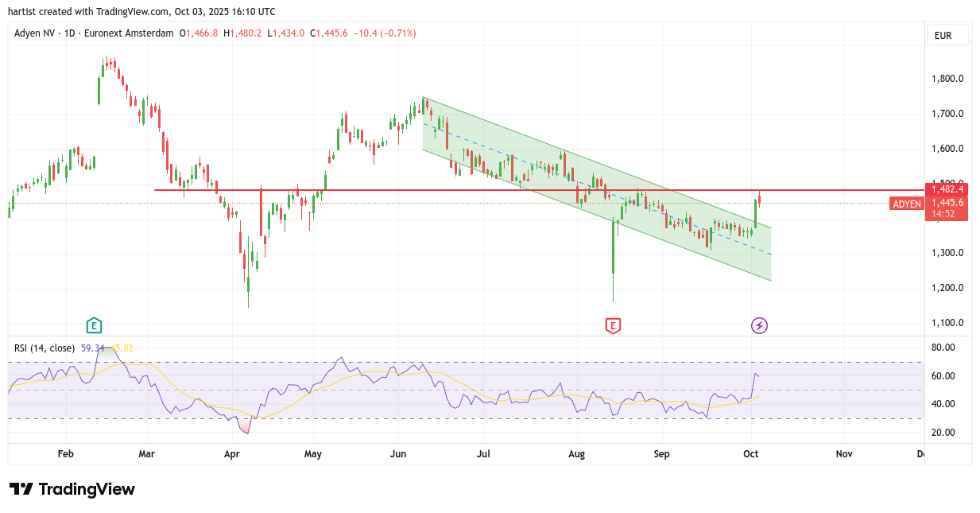Open the EUR currency selector
The image size is (980, 513).
point(947,35)
